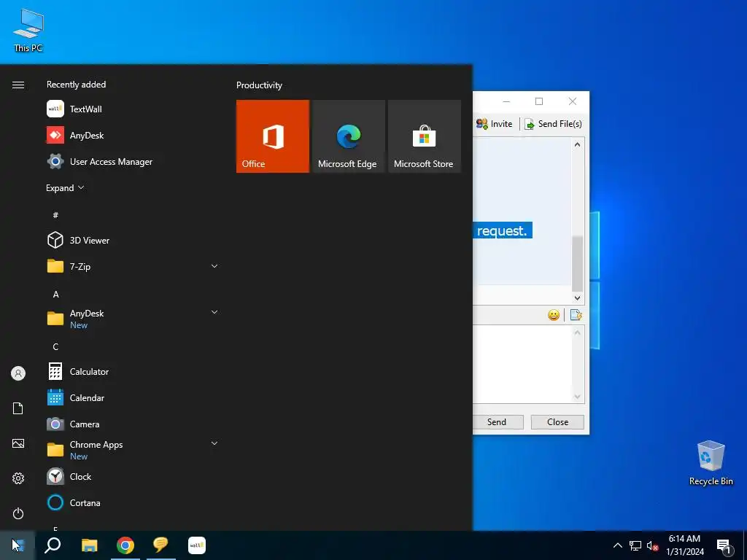
Task: Expand the AnyDesk New folder
Action: pos(133,319)
